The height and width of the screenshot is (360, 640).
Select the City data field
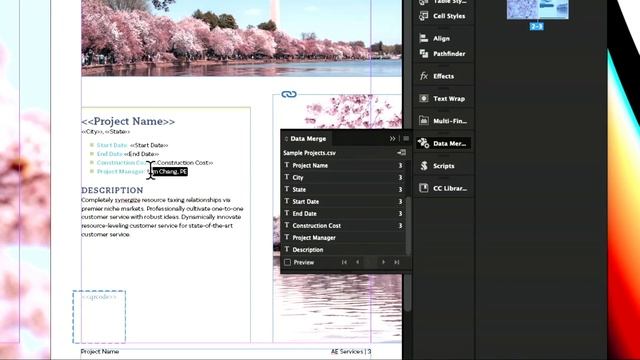[343, 178]
